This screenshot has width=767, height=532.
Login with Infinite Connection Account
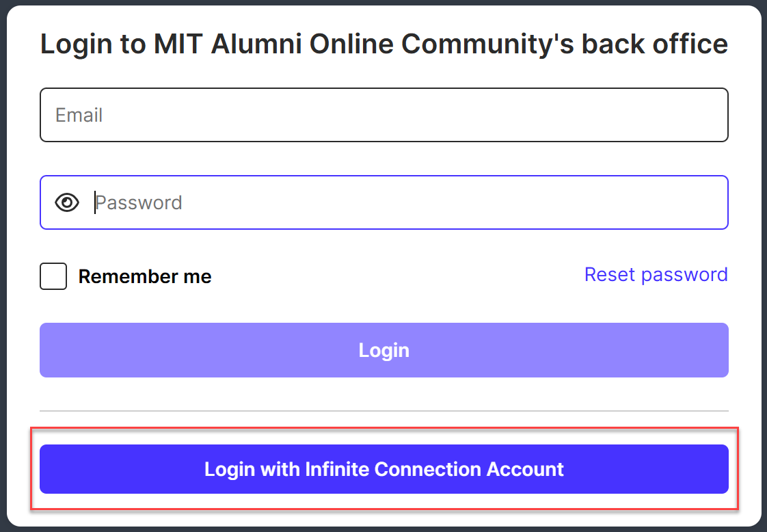383,469
